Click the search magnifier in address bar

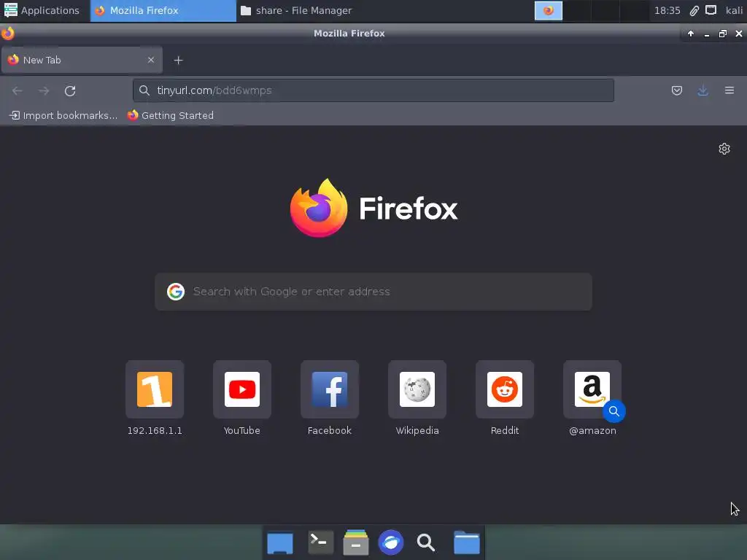144,90
